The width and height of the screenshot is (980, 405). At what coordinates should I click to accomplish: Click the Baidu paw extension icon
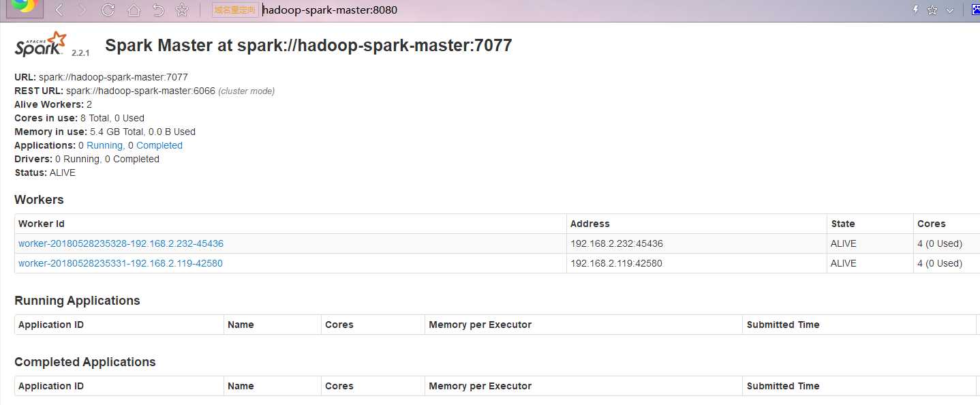tap(975, 10)
